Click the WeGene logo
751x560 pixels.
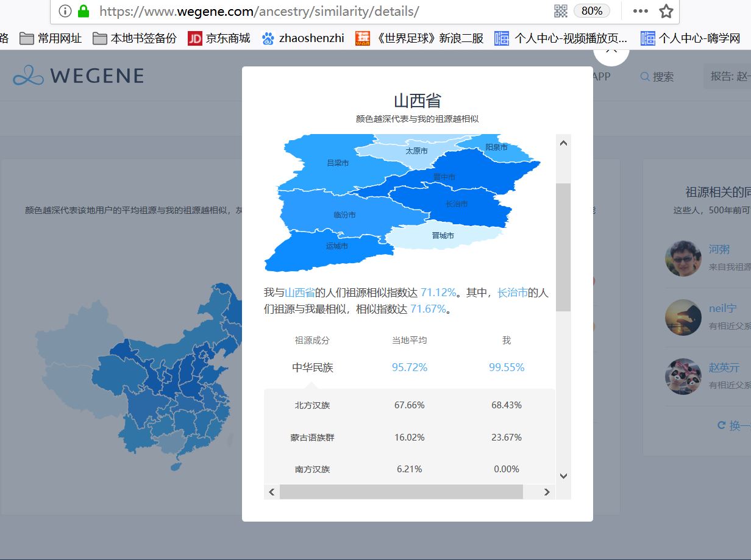point(78,76)
